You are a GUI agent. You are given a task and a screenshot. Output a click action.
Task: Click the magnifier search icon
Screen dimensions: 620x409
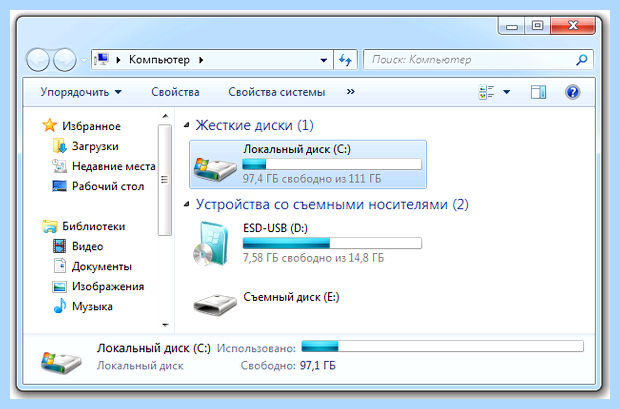[x=582, y=60]
